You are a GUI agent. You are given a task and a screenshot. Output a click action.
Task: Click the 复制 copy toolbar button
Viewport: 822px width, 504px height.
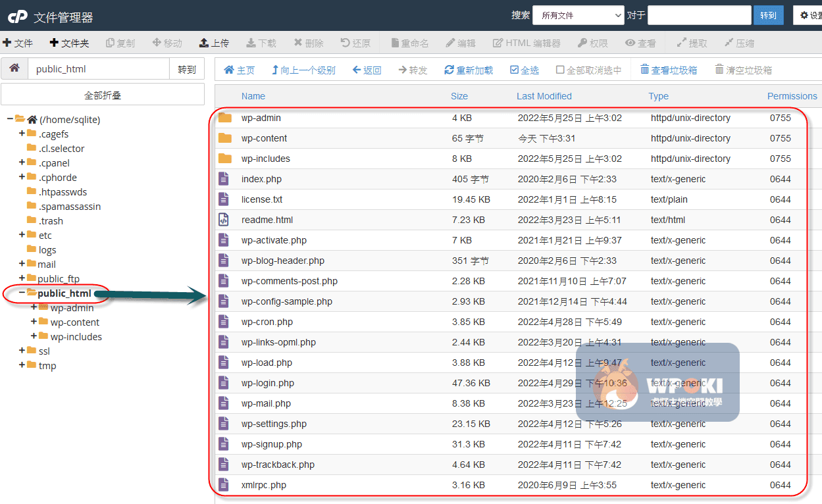(120, 43)
